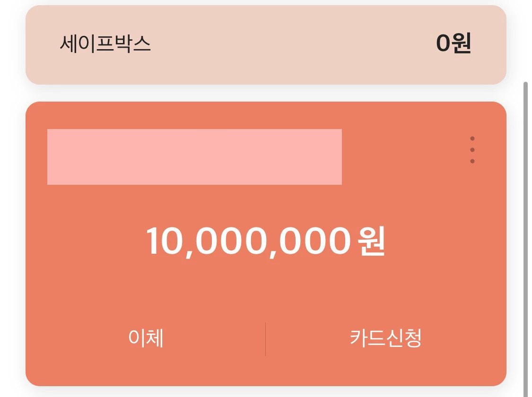
Task: Click the vertical scrollbar on the right
Action: point(525,236)
